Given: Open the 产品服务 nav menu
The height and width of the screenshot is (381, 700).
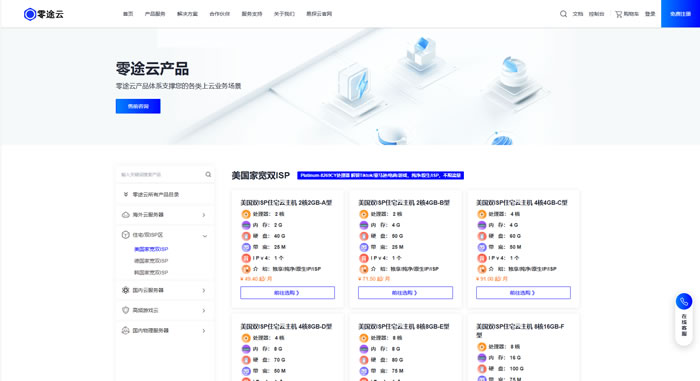Looking at the screenshot, I should tap(155, 14).
